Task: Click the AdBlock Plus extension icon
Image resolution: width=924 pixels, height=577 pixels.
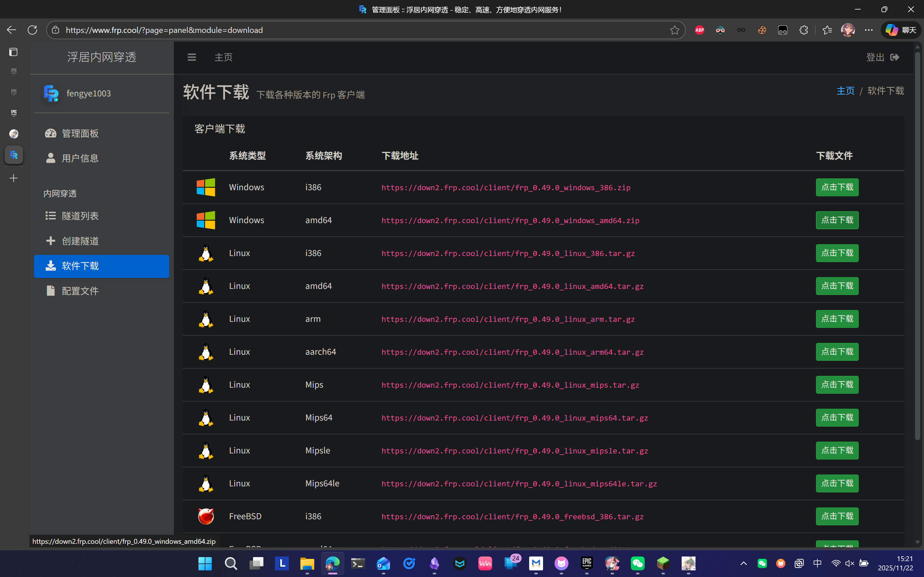Action: click(700, 30)
